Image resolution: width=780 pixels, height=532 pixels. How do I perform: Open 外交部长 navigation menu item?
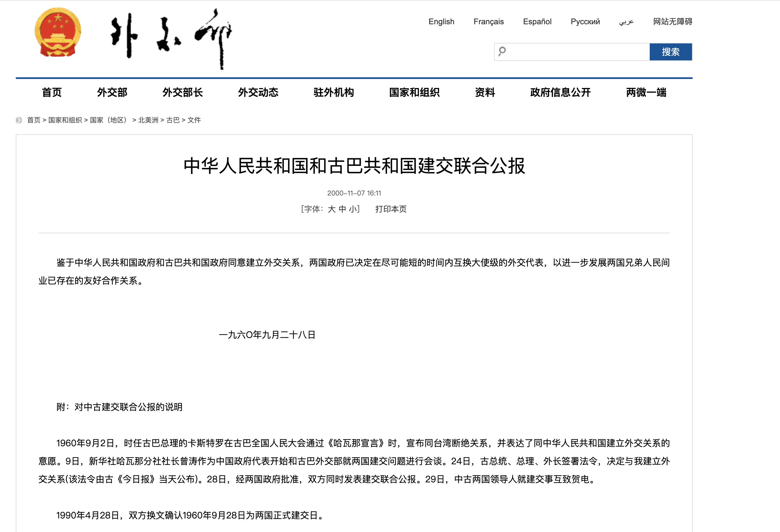(182, 92)
